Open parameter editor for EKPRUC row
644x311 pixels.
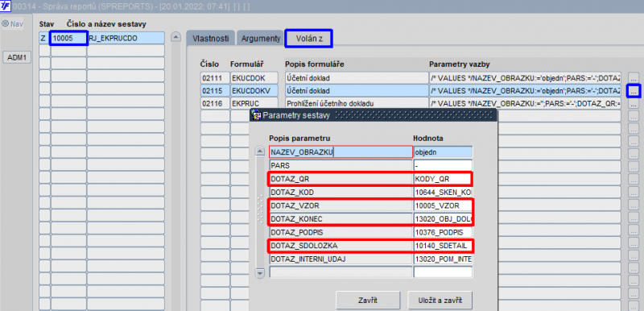(x=634, y=104)
